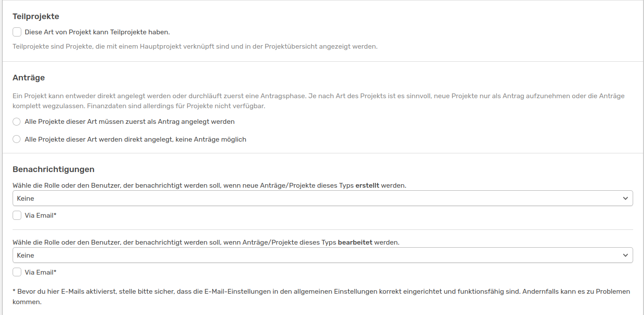
Task: Click the radio label mentioning Antrag phase
Action: (x=130, y=122)
